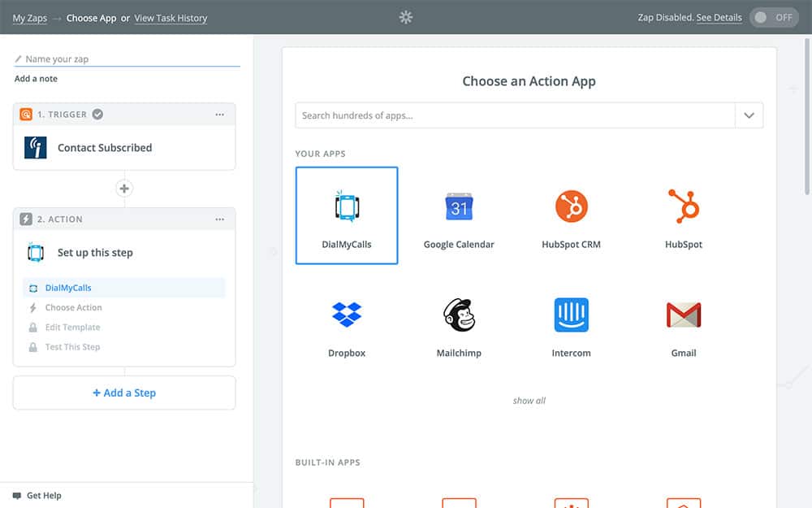Open the app search dropdown arrow
The width and height of the screenshot is (812, 508).
pos(749,115)
